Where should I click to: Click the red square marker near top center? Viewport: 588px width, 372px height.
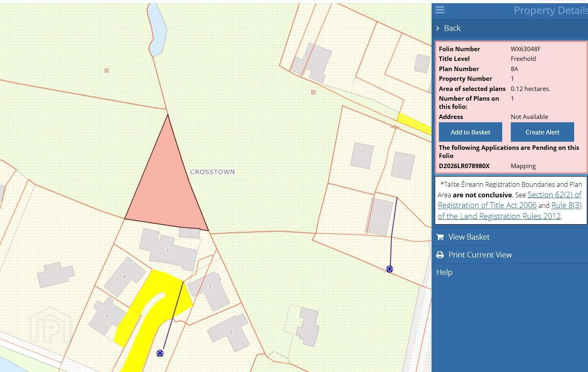point(313,92)
